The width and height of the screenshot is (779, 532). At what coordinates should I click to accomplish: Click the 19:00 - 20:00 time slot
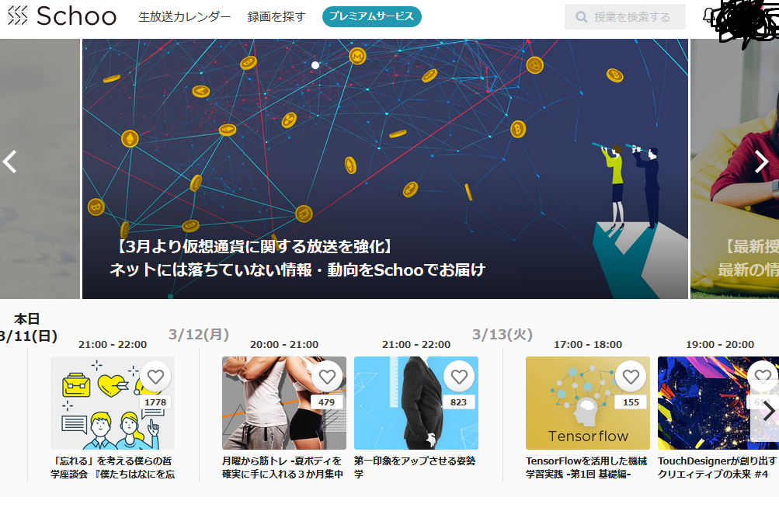[x=720, y=345]
